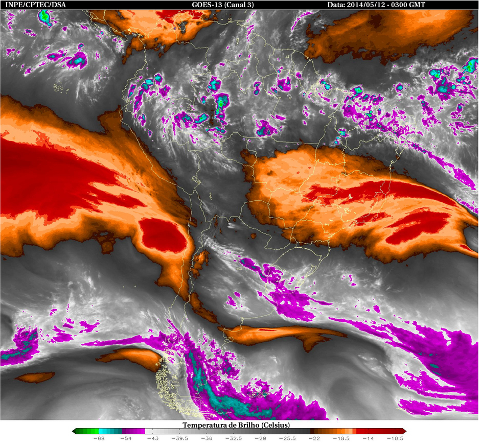The image size is (479, 448).
Task: Click the -18.5 tick label on the legend
Action: (x=342, y=439)
